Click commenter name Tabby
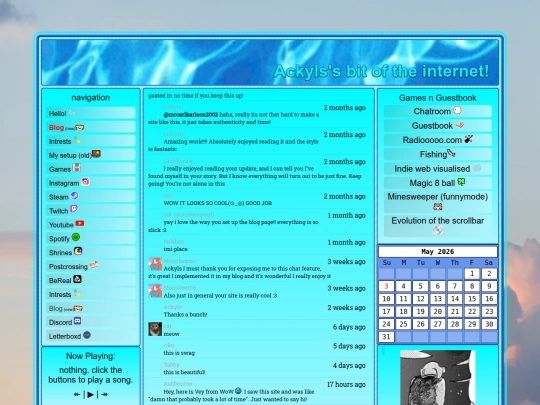The image size is (540, 405). pos(172,365)
